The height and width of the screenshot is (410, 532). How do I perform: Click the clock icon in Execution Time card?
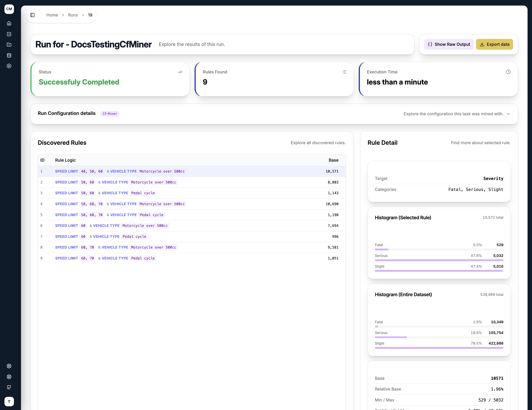(508, 72)
